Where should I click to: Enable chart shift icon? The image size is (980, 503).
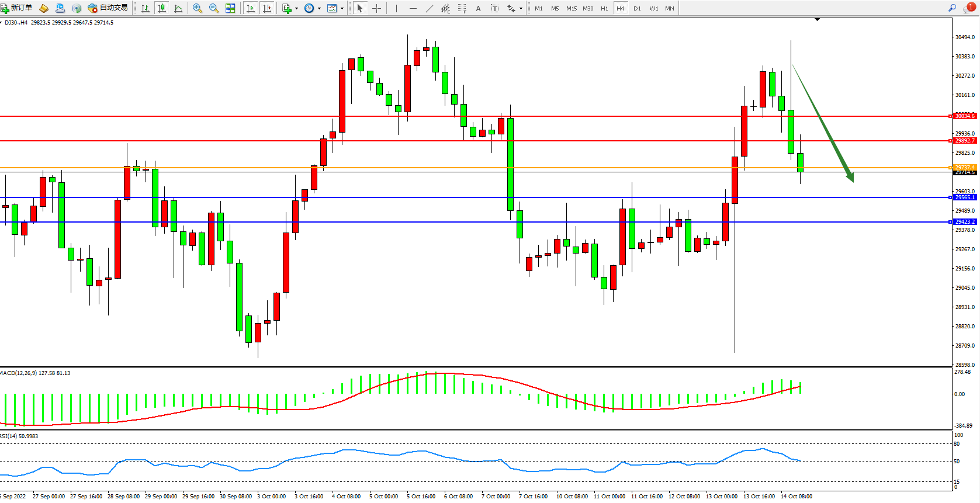pyautogui.click(x=267, y=8)
